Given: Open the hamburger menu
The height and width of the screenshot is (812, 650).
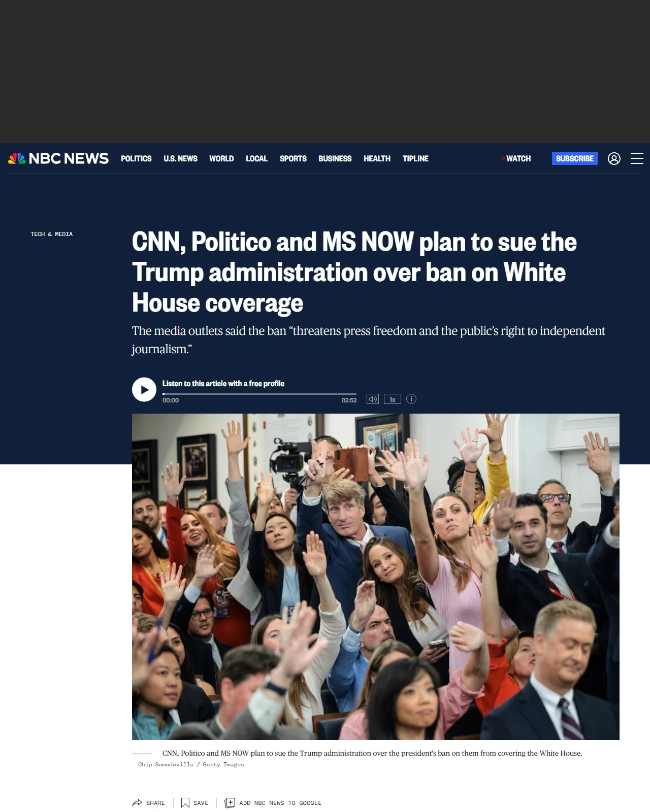Looking at the screenshot, I should coord(637,158).
